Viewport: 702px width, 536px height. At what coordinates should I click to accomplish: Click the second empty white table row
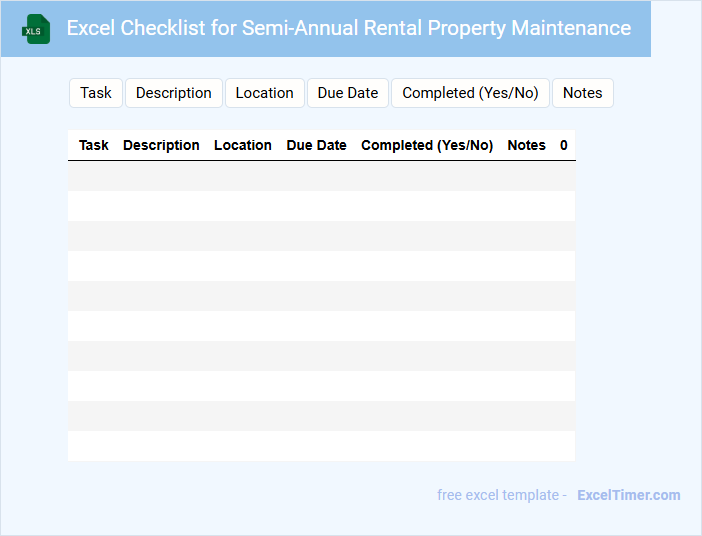pos(321,266)
